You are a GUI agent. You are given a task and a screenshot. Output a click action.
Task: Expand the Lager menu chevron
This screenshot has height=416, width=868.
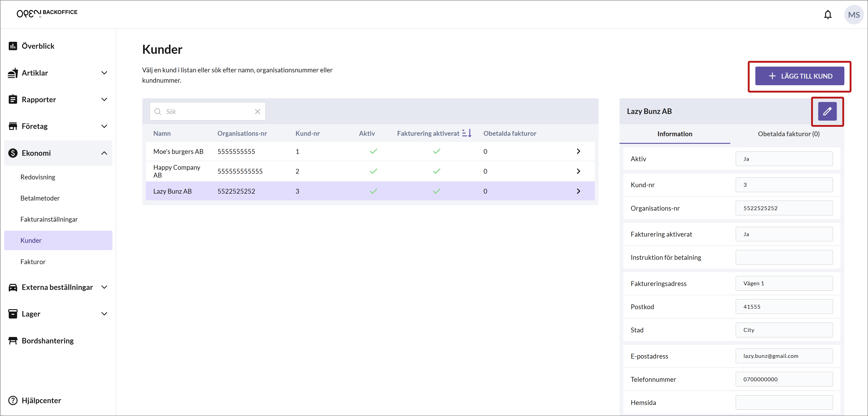tap(104, 314)
